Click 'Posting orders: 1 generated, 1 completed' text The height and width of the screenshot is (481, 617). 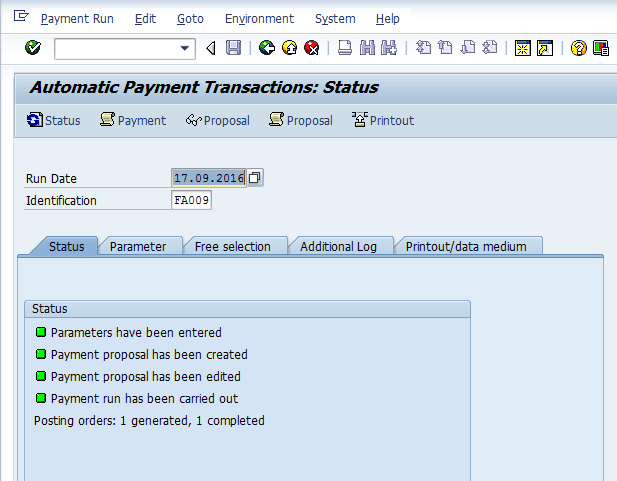149,421
